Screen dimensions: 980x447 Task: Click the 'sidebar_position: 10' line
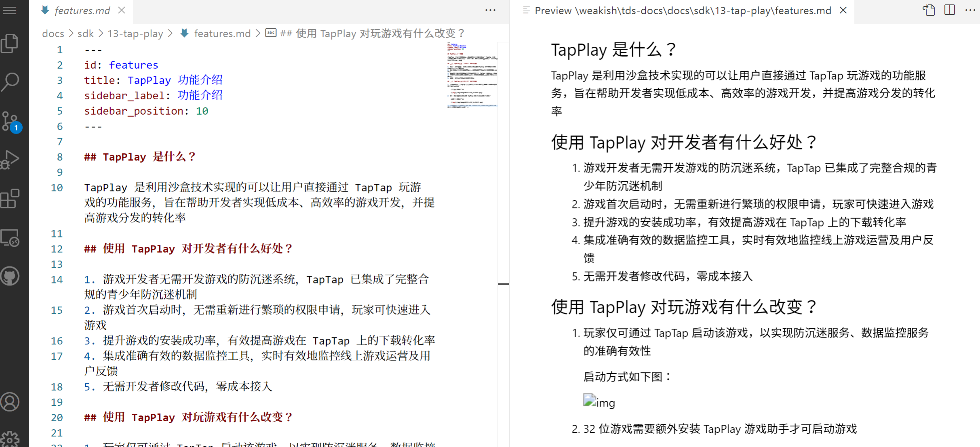coord(146,111)
